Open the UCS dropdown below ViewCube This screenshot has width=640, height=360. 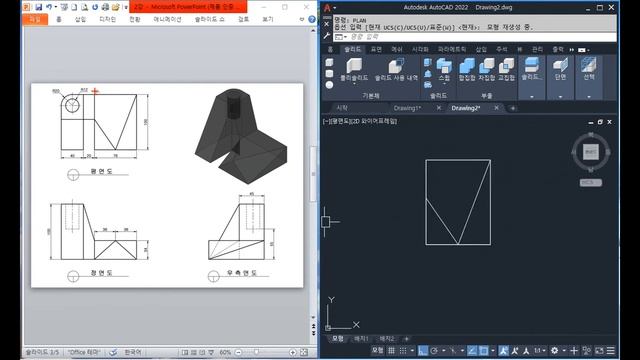(x=591, y=182)
